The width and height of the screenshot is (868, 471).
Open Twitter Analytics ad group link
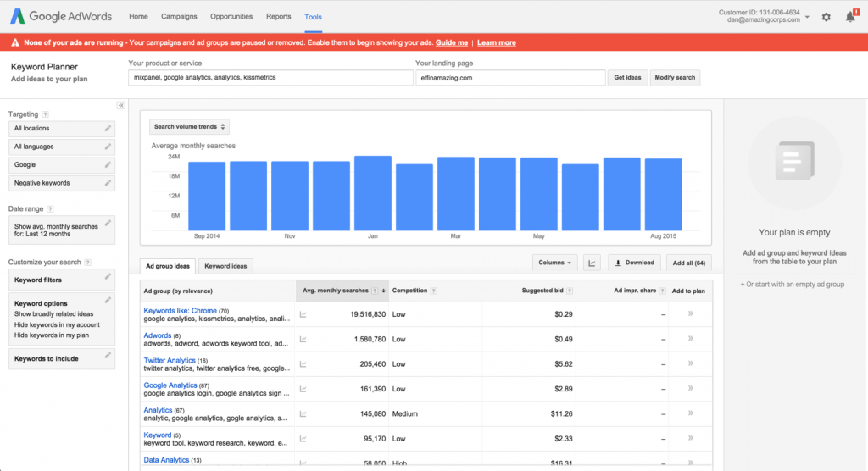click(x=170, y=360)
